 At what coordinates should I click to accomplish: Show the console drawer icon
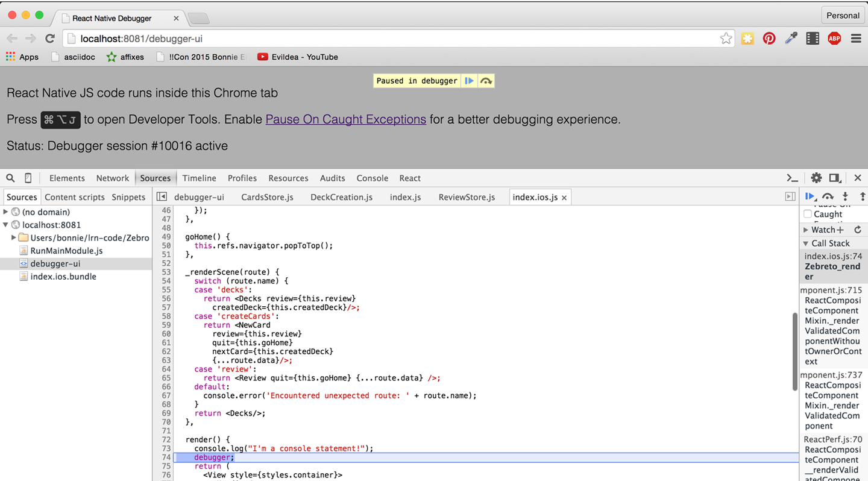[x=793, y=178]
